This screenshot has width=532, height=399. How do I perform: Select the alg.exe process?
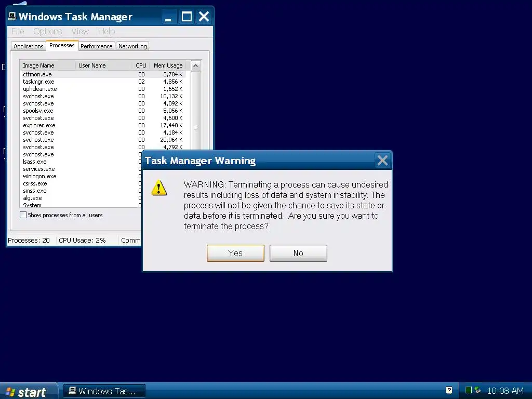coord(81,198)
